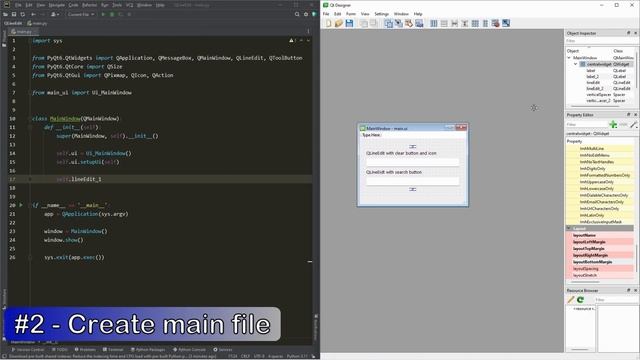This screenshot has height=360, width=640.
Task: Click 'Type Here' menu placeholder in form
Action: point(371,135)
